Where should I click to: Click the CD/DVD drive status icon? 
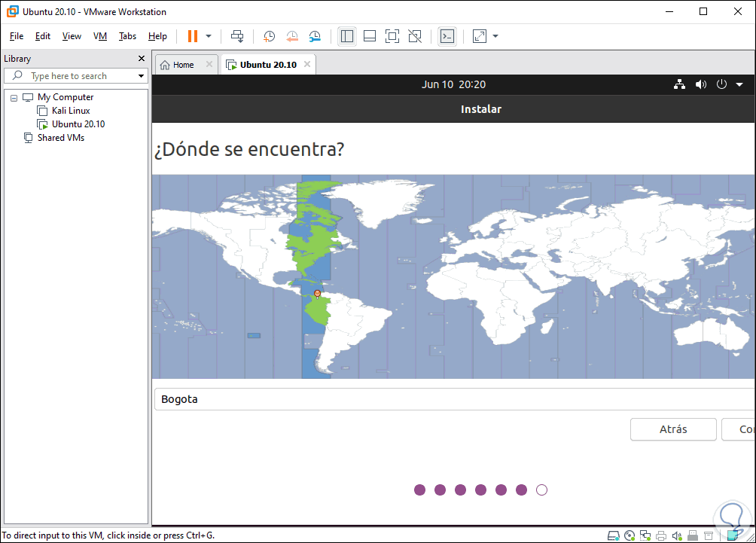[629, 535]
